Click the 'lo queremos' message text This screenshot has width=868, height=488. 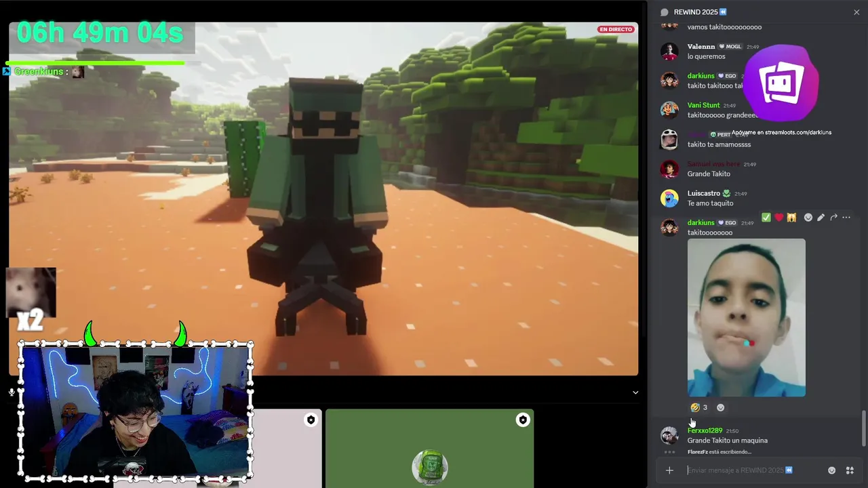(706, 56)
